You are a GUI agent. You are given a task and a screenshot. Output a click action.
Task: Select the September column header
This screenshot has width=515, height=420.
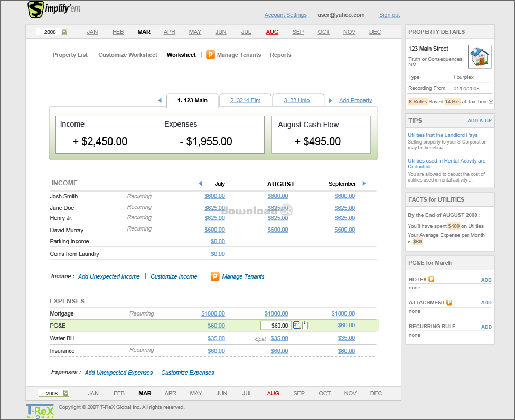pos(342,184)
